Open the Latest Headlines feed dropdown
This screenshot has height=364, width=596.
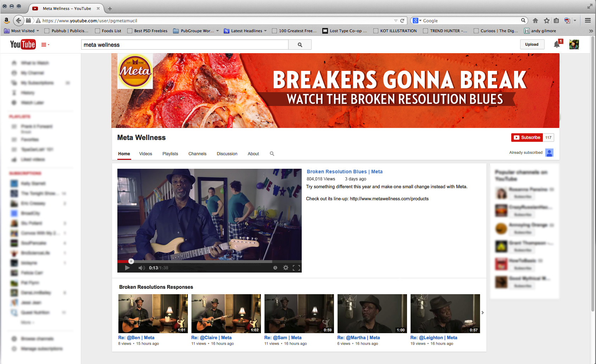point(245,31)
